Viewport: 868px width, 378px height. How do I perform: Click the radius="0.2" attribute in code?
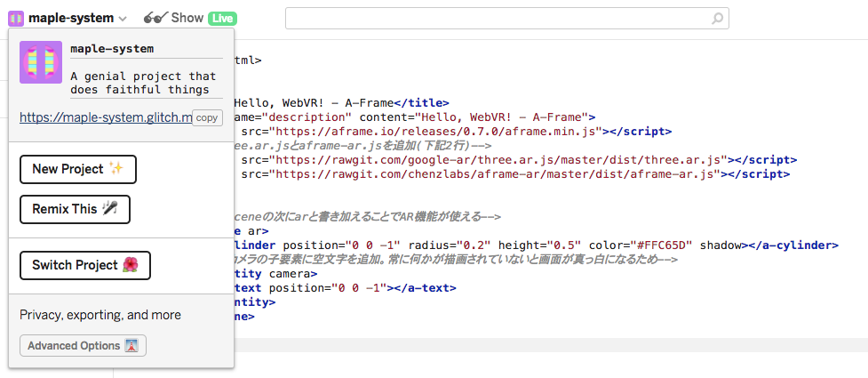450,245
